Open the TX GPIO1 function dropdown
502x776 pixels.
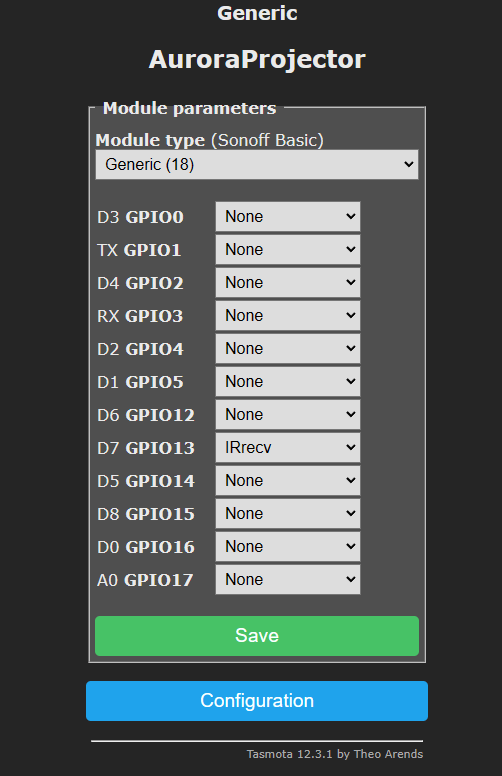[288, 249]
